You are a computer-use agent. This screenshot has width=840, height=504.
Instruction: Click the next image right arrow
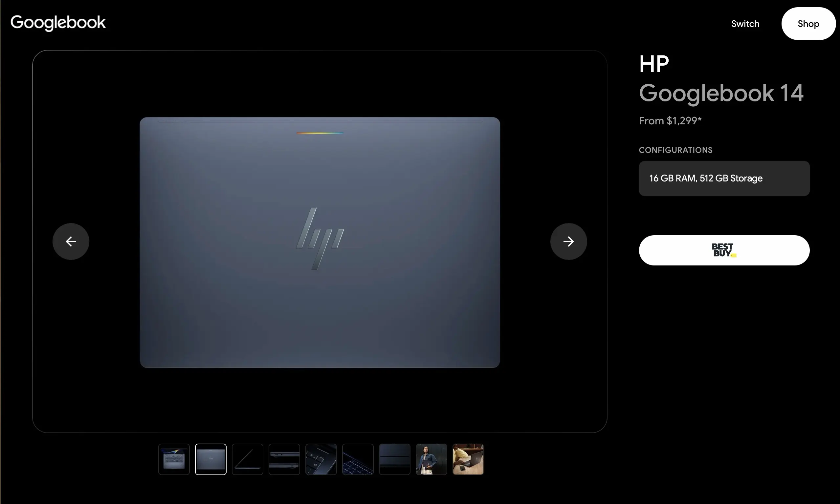click(568, 241)
